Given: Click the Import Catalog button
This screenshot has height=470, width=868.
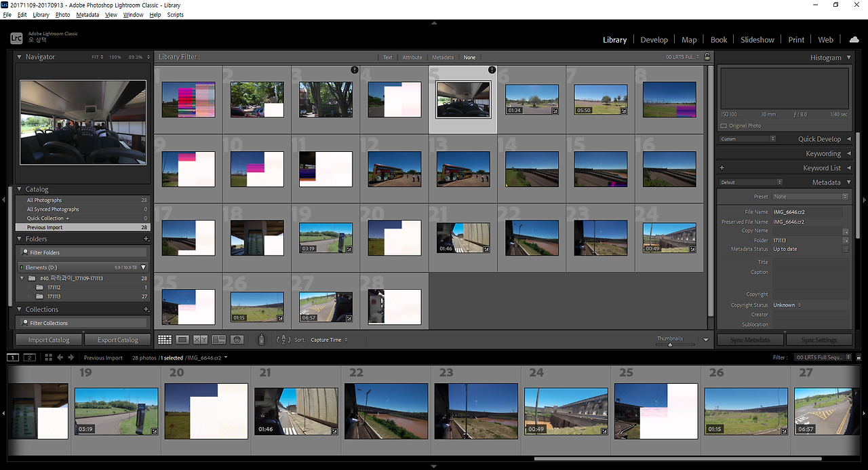Looking at the screenshot, I should pos(49,340).
